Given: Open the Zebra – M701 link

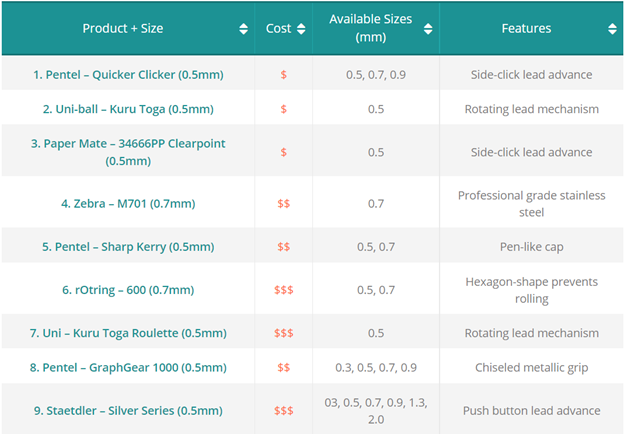Looking at the screenshot, I should 128,204.
